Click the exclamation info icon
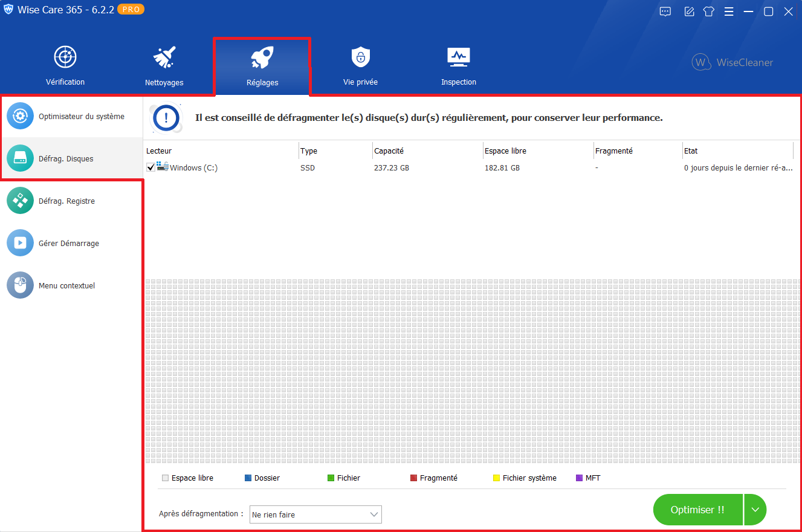This screenshot has height=532, width=802. [x=166, y=118]
